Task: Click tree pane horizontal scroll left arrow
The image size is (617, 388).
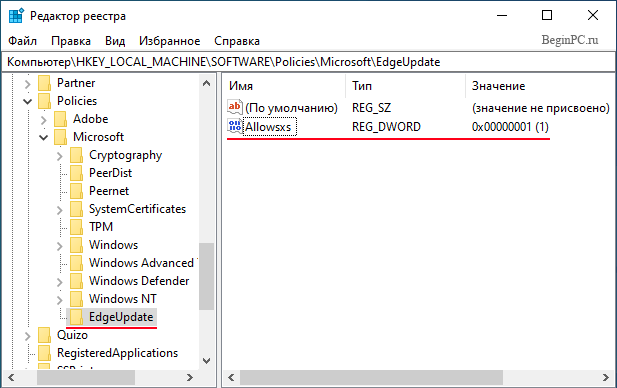Action: [11, 378]
